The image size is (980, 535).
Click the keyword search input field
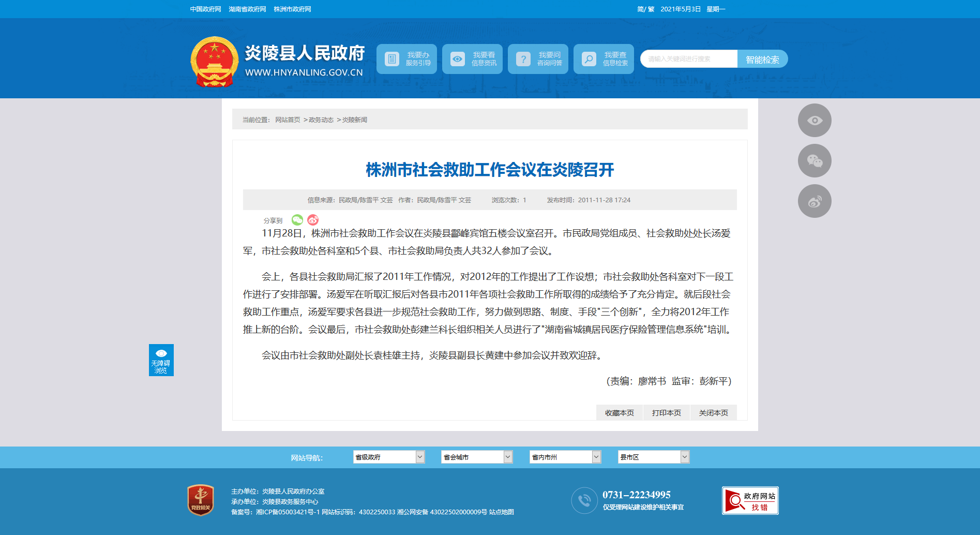[x=688, y=59]
